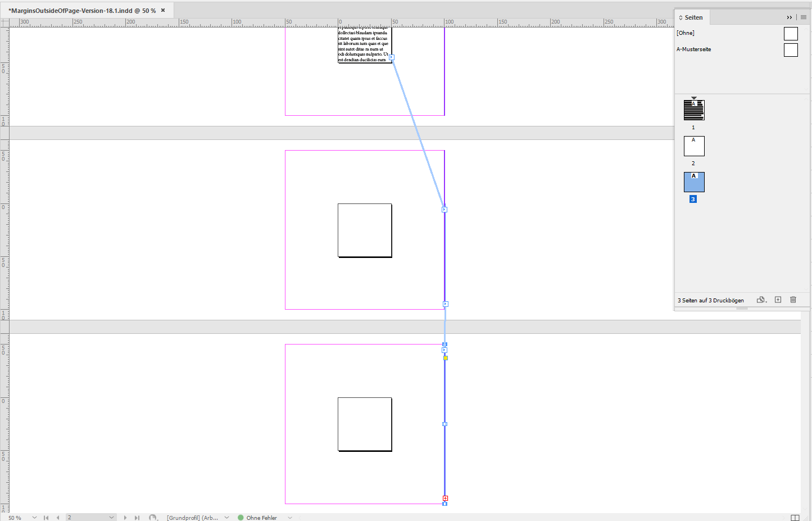This screenshot has height=521, width=812.
Task: Go to next page arrow in status bar
Action: click(125, 517)
